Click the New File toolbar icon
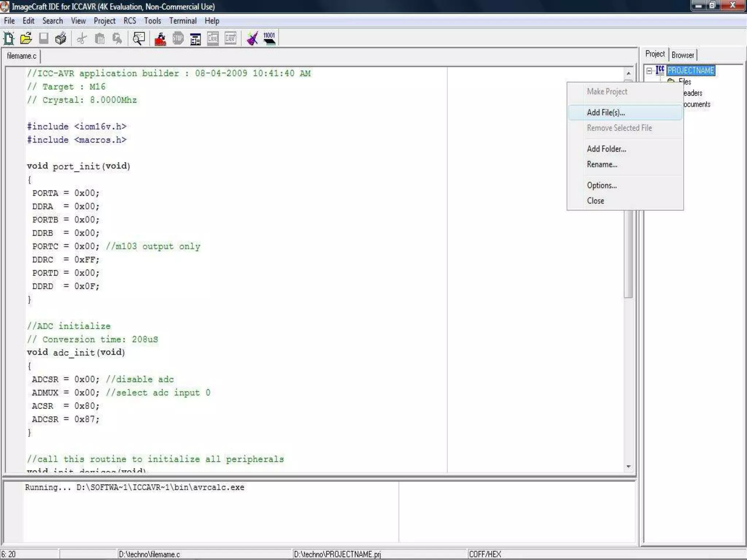Screen dimensions: 747x560 (x=8, y=38)
